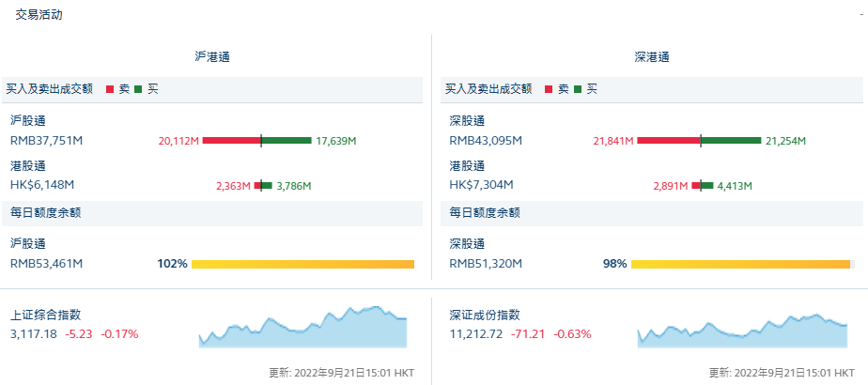Open the 深证成份指数 index link
This screenshot has height=385, width=868.
[485, 316]
